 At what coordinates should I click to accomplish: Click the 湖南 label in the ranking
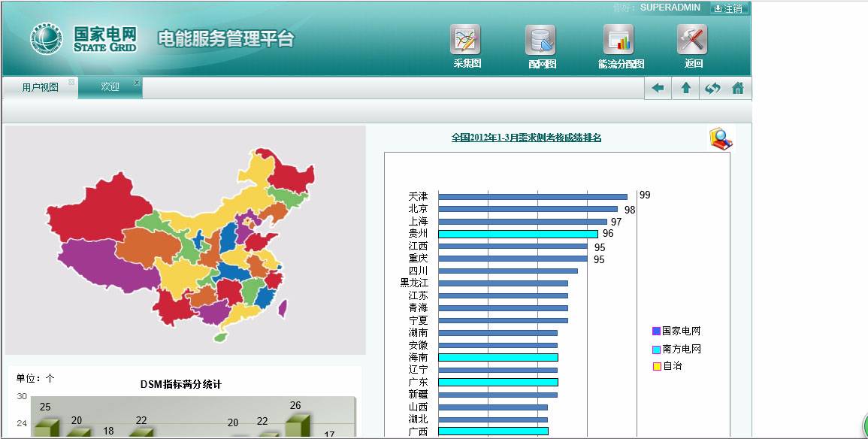418,333
